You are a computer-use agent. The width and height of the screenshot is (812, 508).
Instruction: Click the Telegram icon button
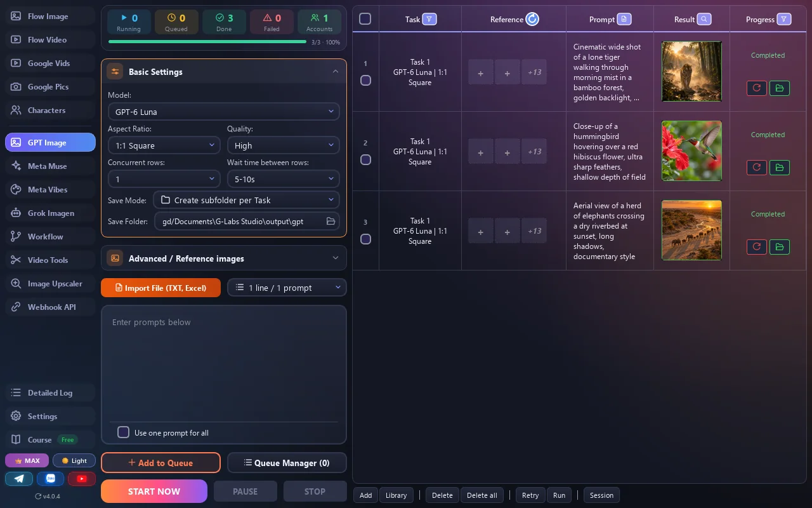coord(19,479)
